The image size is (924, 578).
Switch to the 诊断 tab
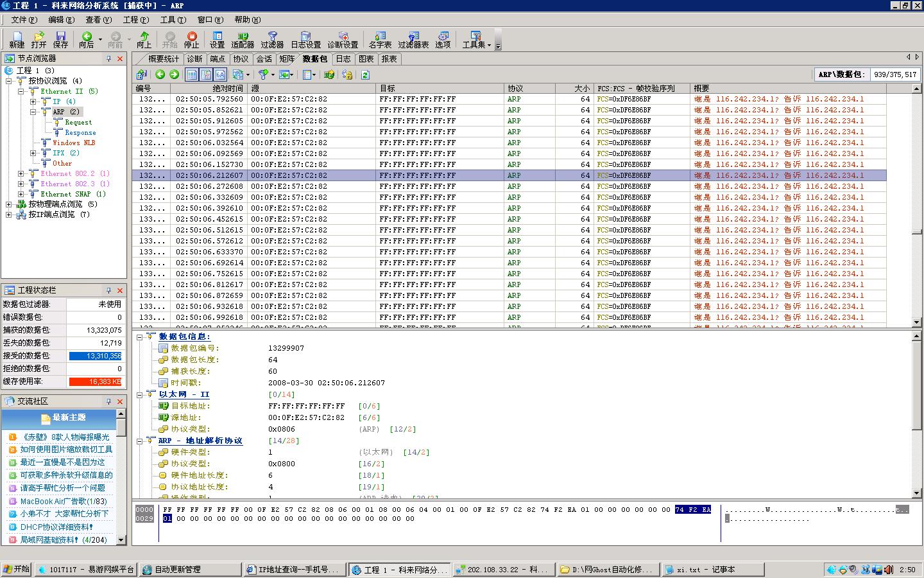[x=194, y=58]
